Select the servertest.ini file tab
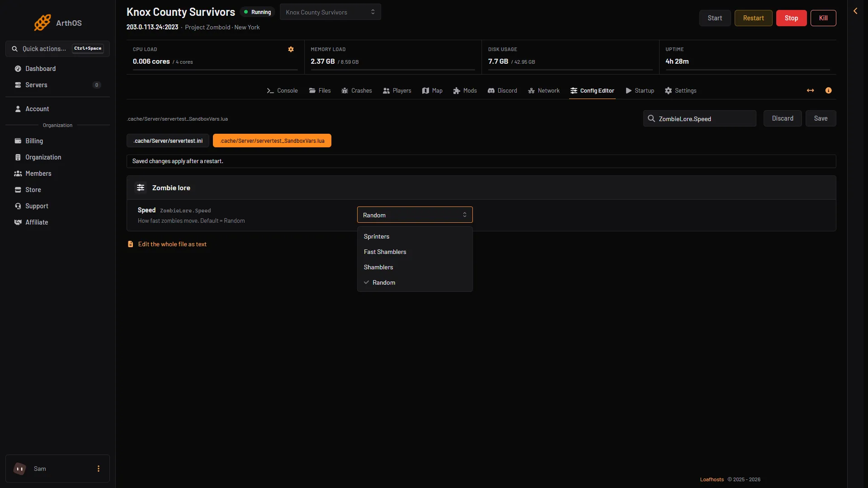868x488 pixels. 168,141
